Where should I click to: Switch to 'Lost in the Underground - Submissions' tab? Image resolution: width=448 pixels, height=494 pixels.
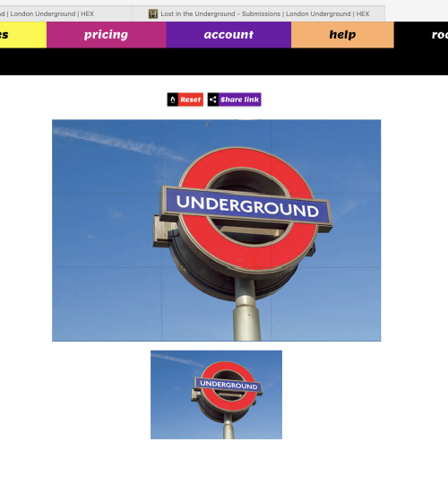coord(258,13)
